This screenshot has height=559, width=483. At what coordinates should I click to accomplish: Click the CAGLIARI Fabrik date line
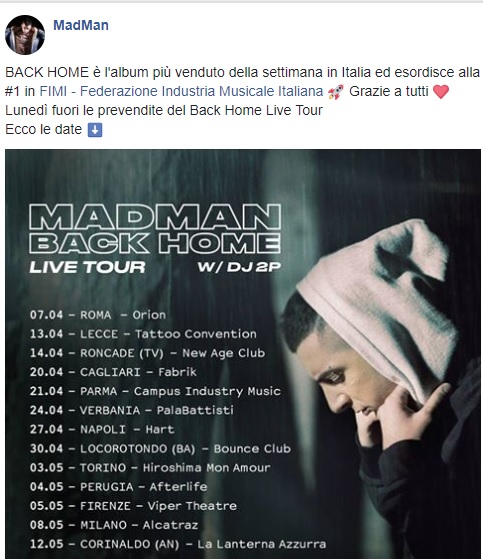113,372
